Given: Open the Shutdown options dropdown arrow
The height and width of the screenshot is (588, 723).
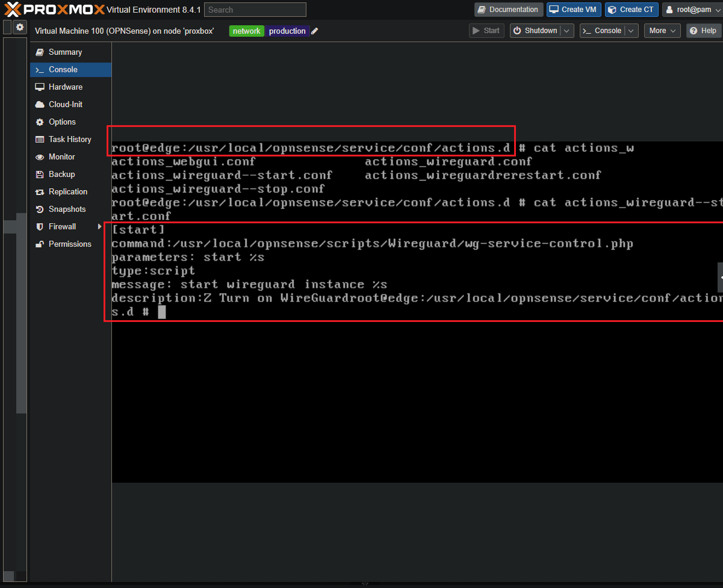Looking at the screenshot, I should (567, 31).
